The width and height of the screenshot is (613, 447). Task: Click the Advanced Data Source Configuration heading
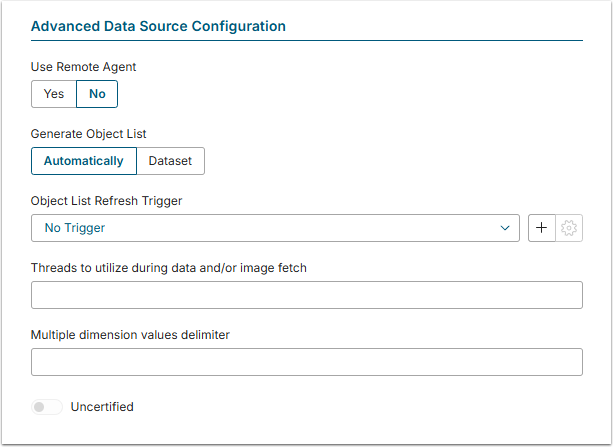click(158, 26)
